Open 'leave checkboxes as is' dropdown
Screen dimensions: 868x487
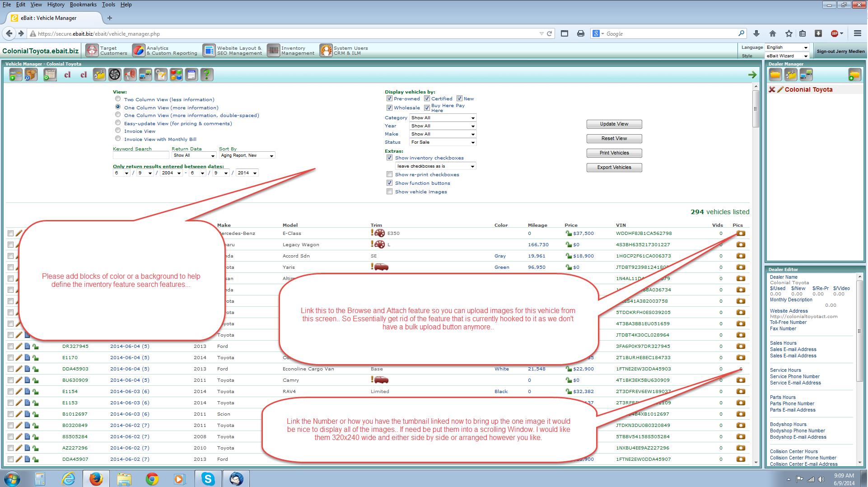click(x=436, y=166)
